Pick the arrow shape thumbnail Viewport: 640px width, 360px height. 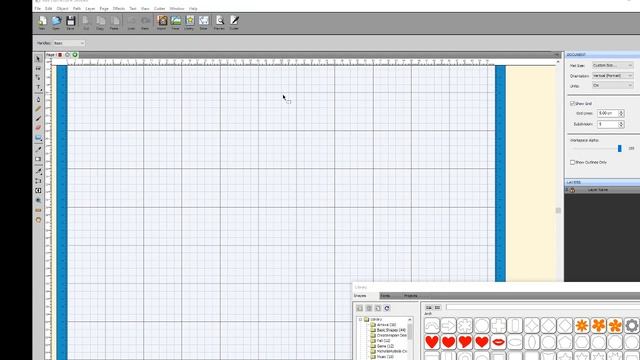(448, 326)
